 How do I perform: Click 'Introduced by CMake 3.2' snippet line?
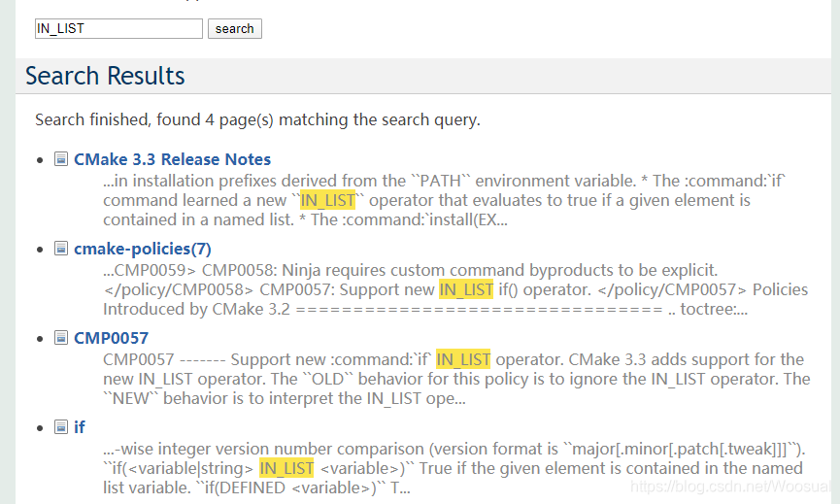(425, 310)
